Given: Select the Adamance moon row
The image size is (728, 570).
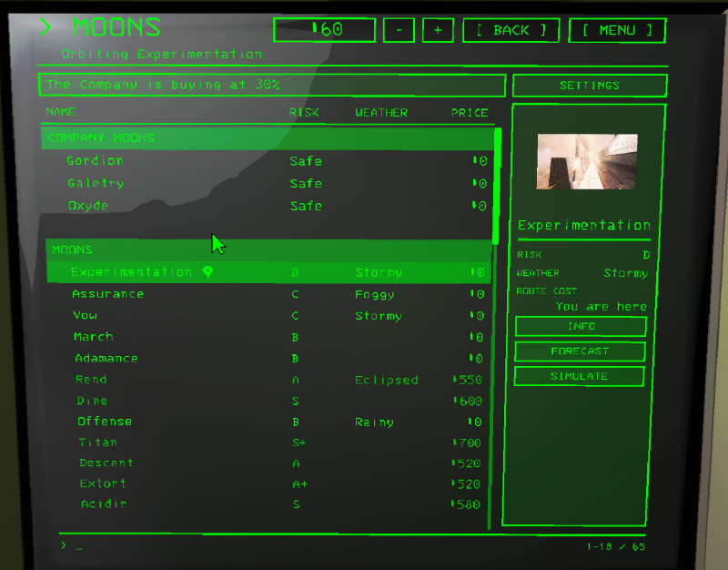Looking at the screenshot, I should coord(269,358).
